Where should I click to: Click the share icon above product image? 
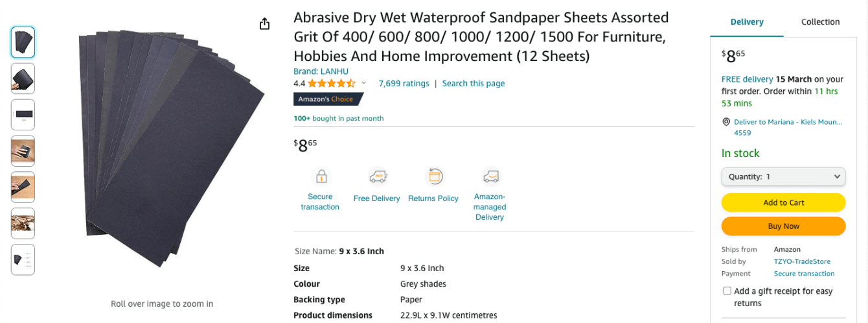pos(264,24)
